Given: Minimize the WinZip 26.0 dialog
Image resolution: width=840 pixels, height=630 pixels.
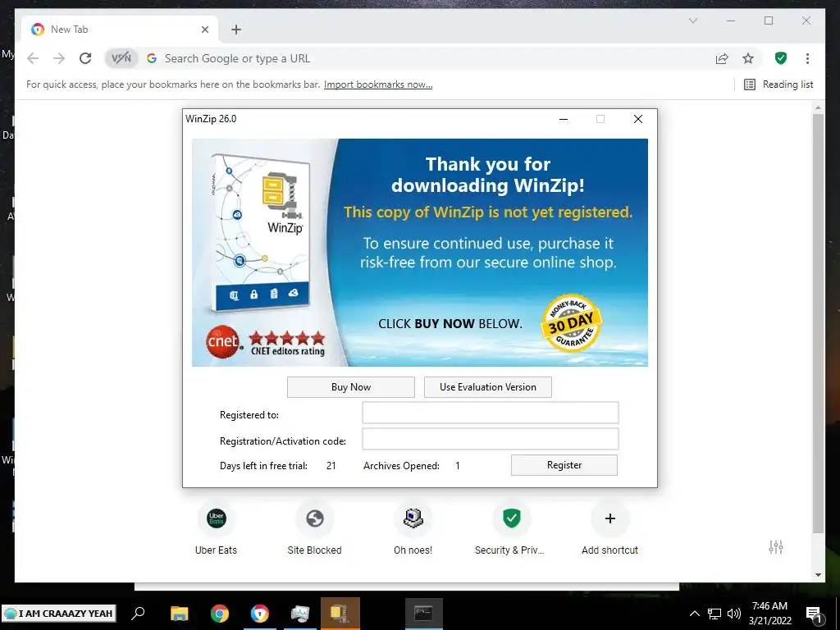Looking at the screenshot, I should (x=564, y=119).
